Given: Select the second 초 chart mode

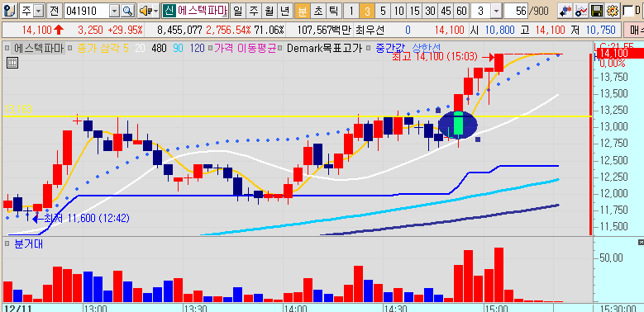Looking at the screenshot, I should (318, 11).
